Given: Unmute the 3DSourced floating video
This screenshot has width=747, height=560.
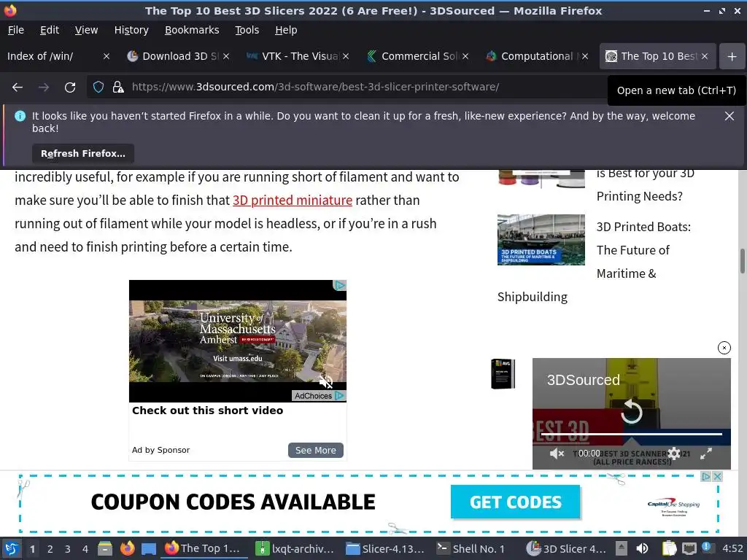Looking at the screenshot, I should coord(557,454).
